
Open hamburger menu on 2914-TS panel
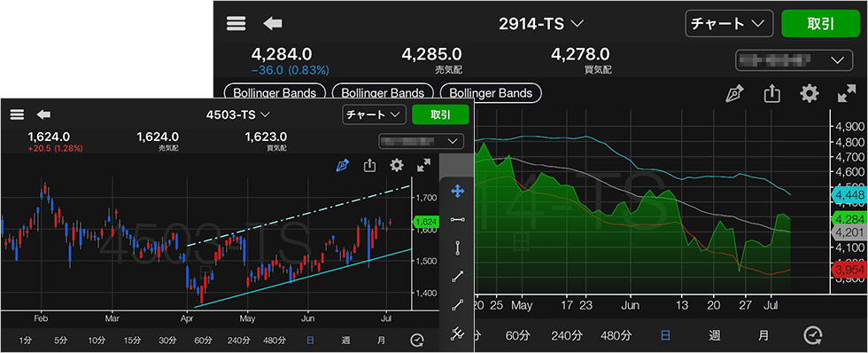point(236,23)
